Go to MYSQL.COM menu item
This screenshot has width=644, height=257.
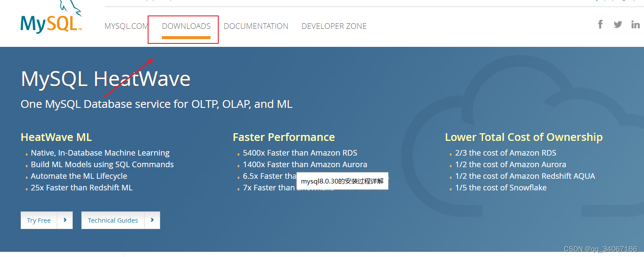click(126, 26)
